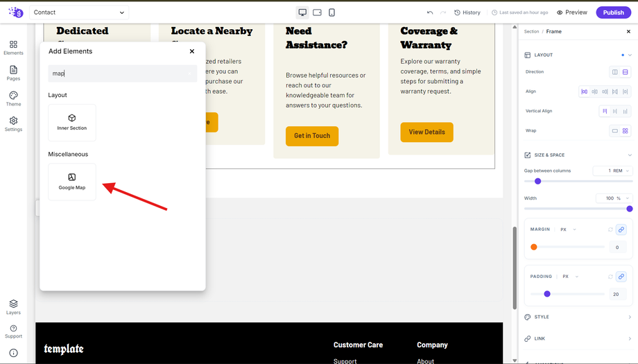Go to Section in breadcrumb
Viewport: 638px width, 364px height.
point(531,31)
